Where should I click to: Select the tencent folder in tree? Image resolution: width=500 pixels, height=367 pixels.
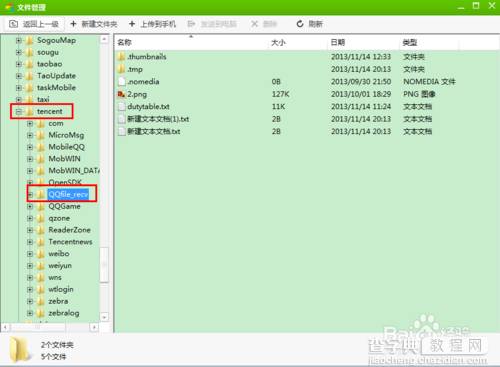49,111
